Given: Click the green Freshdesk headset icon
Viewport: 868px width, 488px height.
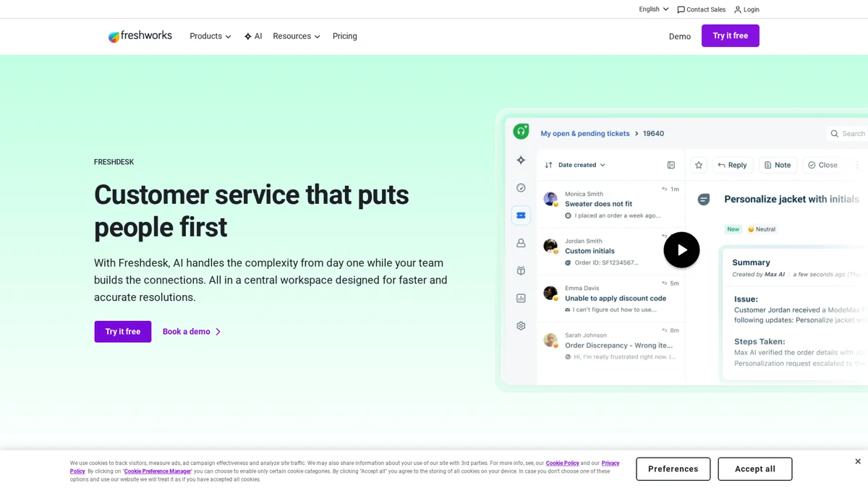Looking at the screenshot, I should pos(521,131).
